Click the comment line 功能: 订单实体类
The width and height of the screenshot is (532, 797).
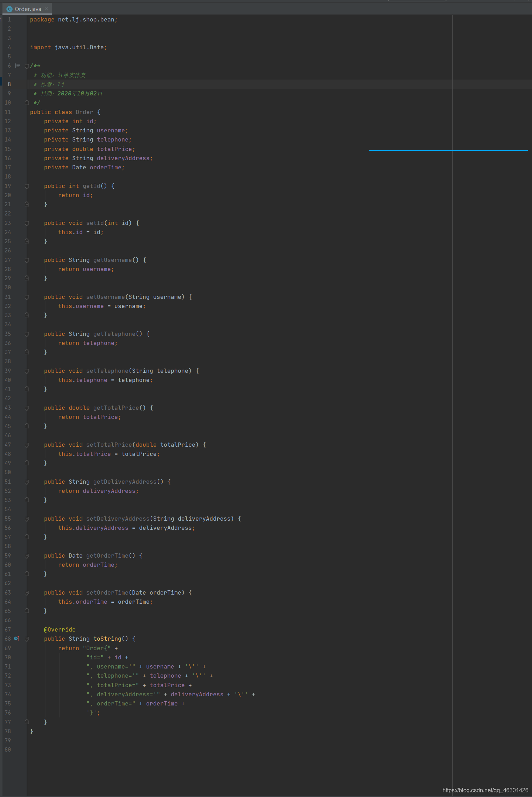pos(59,75)
